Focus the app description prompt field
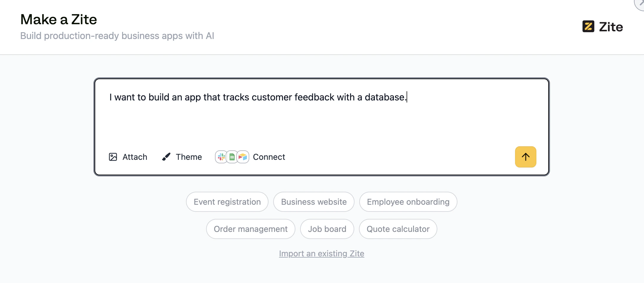The image size is (644, 283). pyautogui.click(x=321, y=118)
